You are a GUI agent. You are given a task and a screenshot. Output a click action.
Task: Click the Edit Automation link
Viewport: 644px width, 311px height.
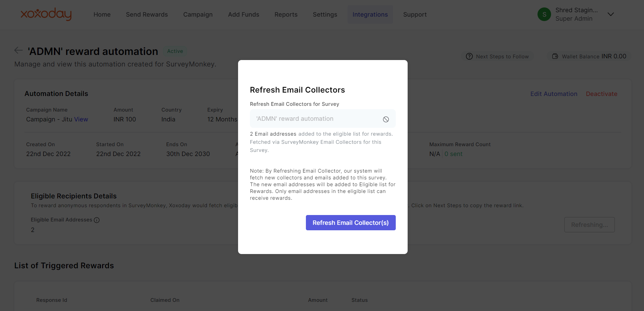click(553, 94)
